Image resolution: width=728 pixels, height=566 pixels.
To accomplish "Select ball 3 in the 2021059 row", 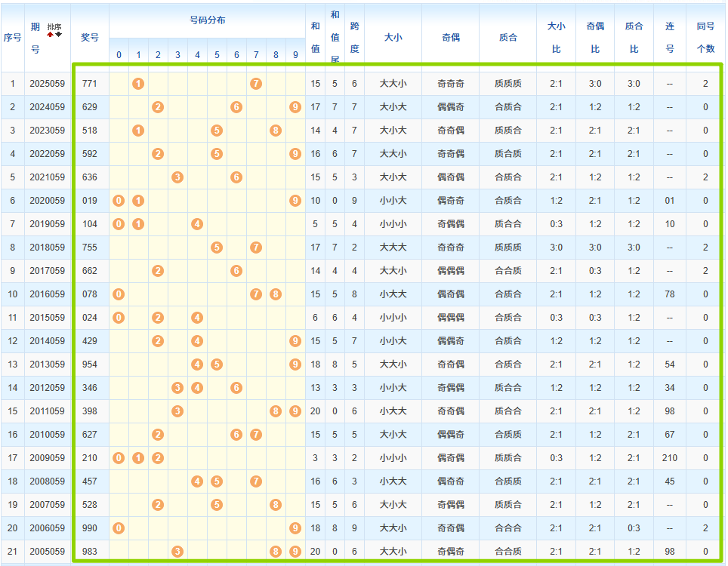I will (177, 177).
